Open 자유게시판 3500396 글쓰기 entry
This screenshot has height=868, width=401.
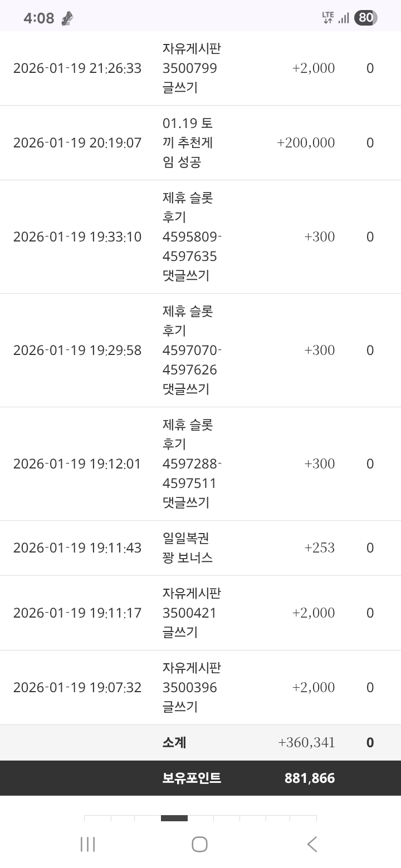click(x=192, y=688)
